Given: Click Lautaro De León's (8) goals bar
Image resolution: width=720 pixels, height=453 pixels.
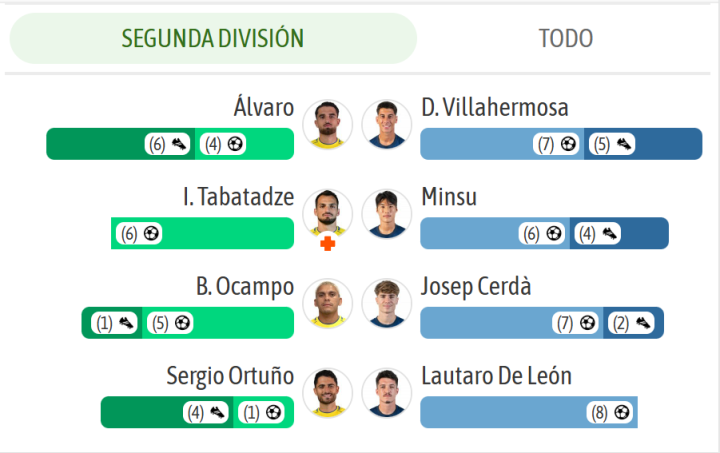Looking at the screenshot, I should pos(609,412).
